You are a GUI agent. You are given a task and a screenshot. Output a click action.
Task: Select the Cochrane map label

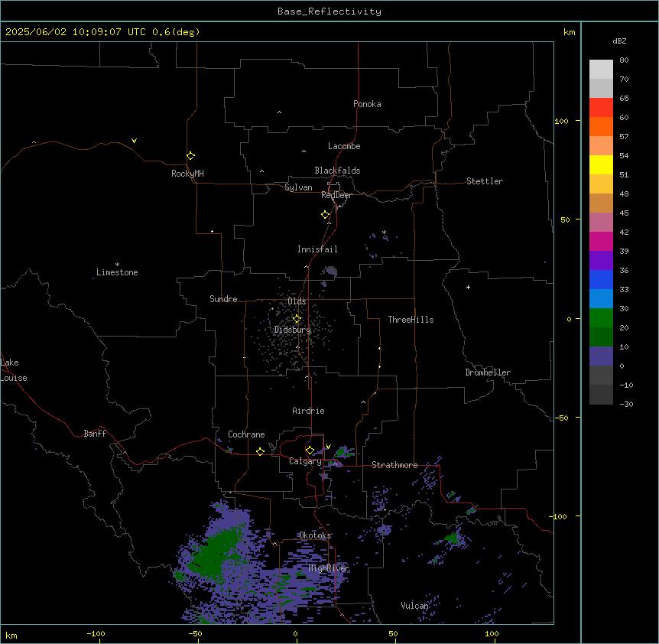coord(246,434)
